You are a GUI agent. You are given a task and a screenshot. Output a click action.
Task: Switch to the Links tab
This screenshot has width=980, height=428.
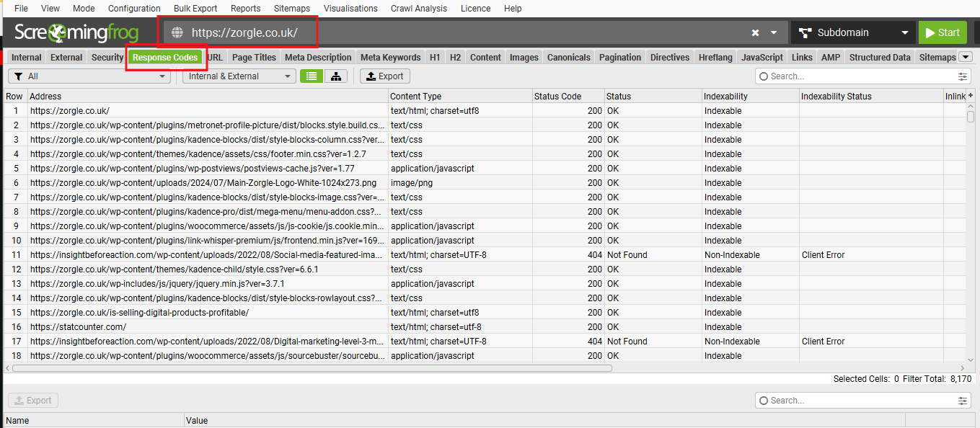point(802,58)
